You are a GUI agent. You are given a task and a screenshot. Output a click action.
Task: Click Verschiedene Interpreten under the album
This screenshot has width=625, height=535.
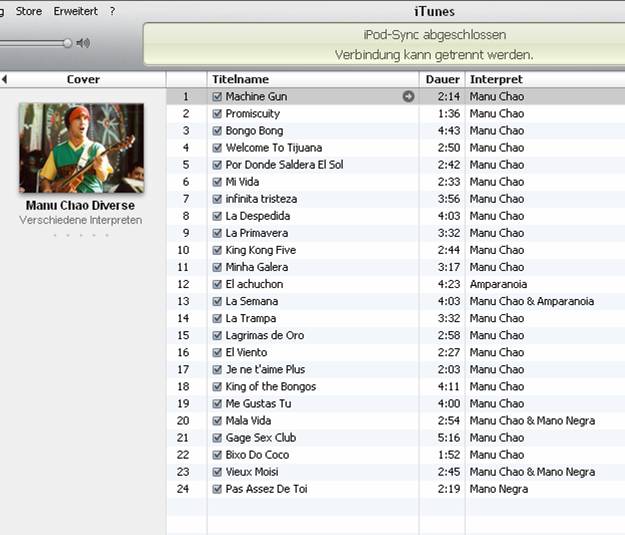pos(81,220)
